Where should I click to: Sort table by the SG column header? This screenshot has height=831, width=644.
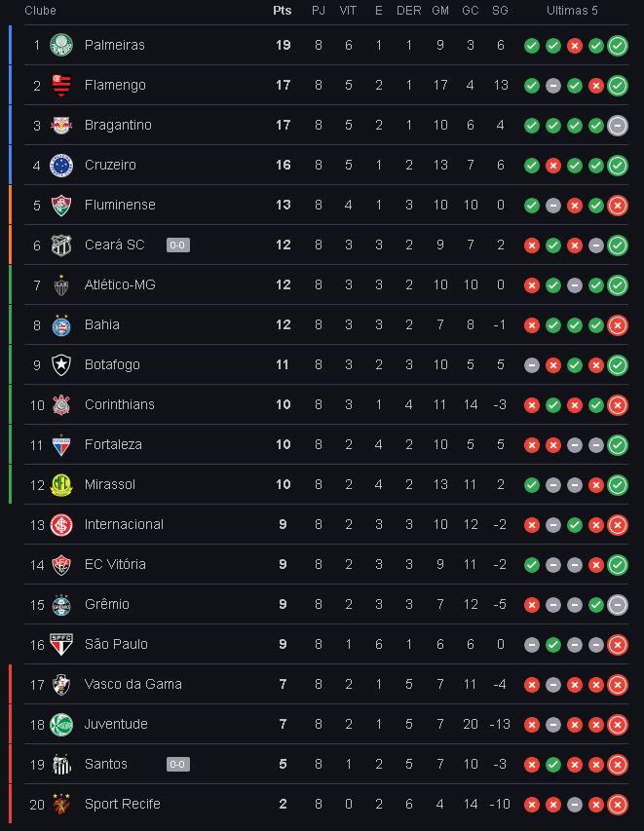click(500, 11)
